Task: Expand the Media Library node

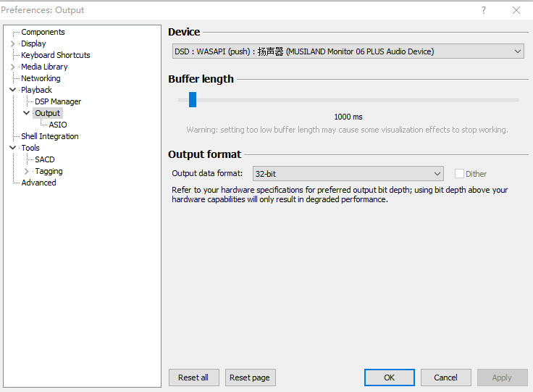Action: click(13, 67)
